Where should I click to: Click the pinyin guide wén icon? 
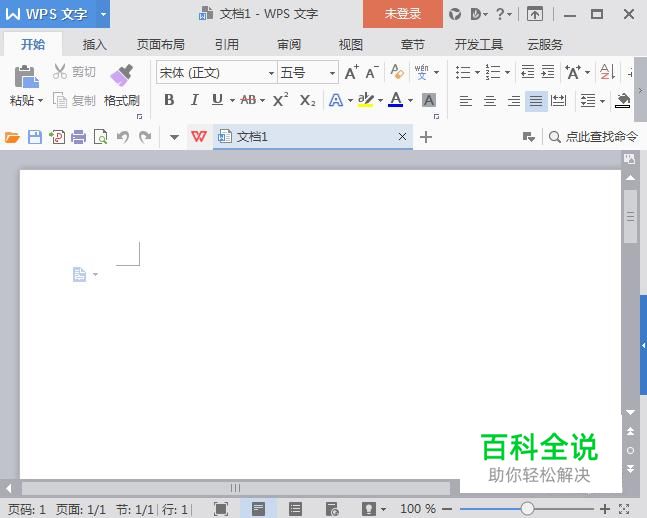click(422, 72)
